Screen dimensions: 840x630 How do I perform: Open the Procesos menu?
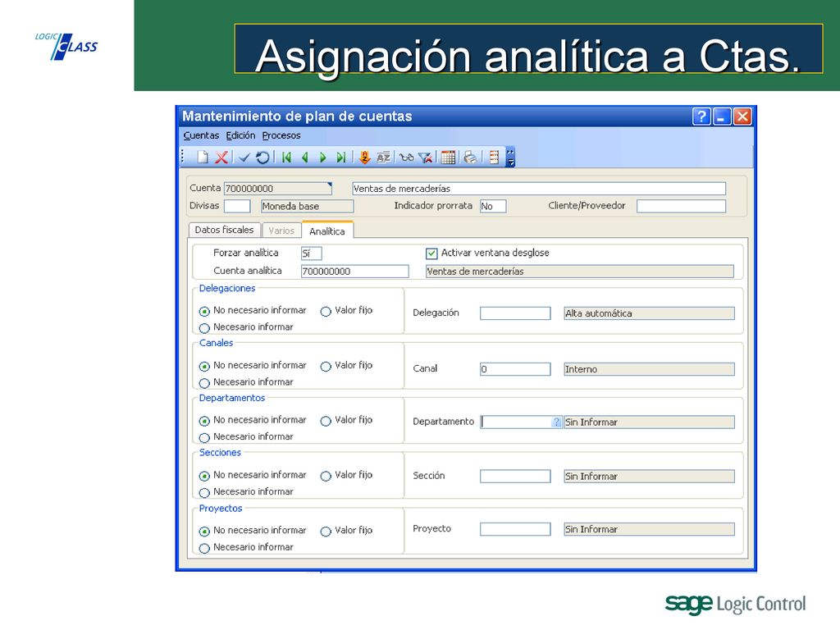281,135
